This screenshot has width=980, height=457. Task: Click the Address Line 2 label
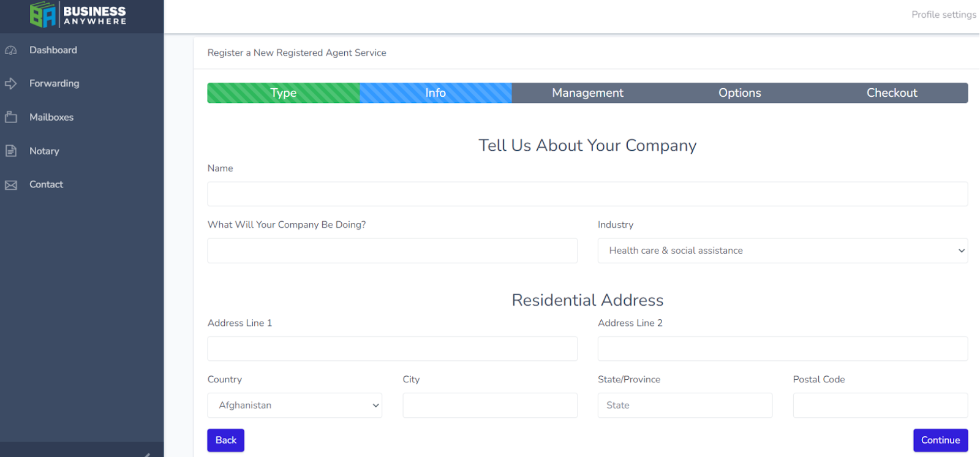click(x=630, y=323)
